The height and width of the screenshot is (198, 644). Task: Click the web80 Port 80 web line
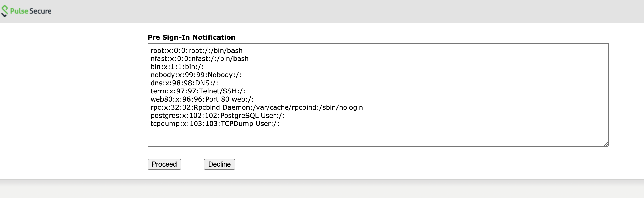coord(202,99)
